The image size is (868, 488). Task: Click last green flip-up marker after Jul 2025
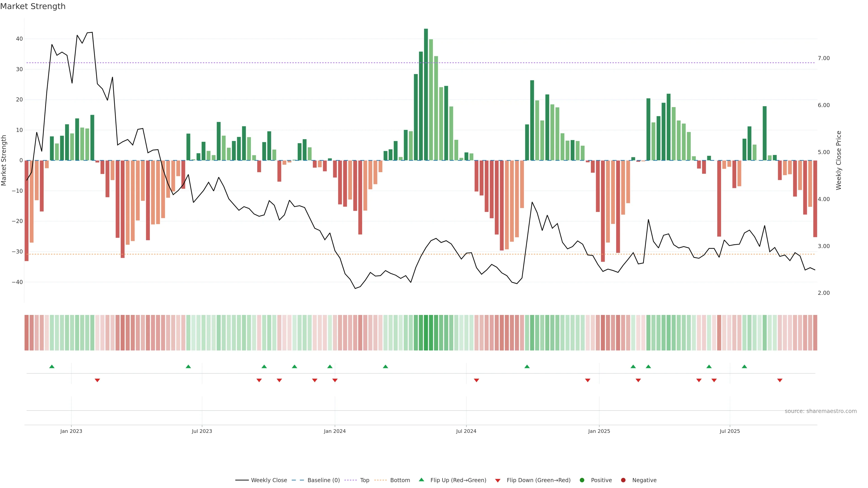744,366
